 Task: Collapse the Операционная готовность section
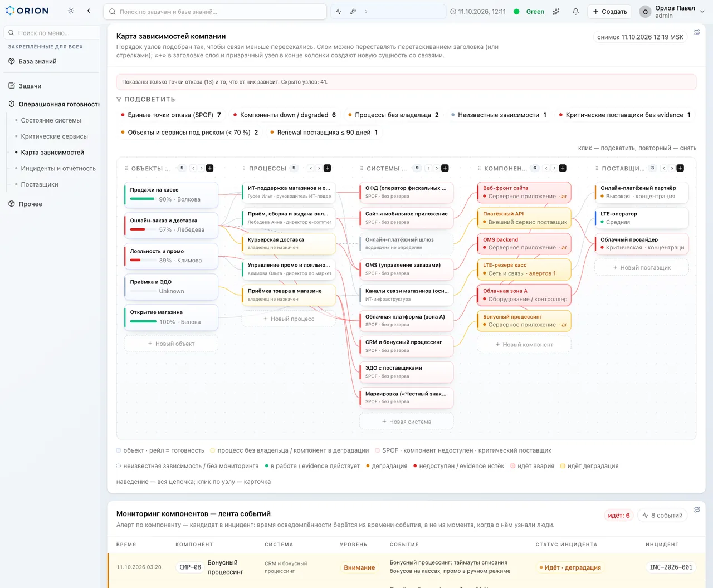pyautogui.click(x=53, y=104)
